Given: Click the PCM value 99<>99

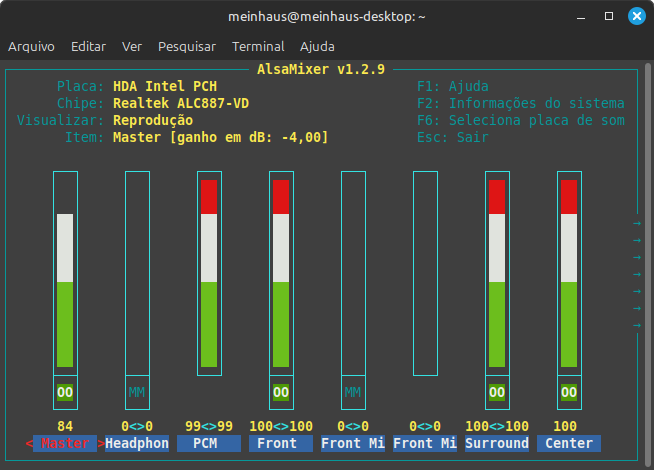Looking at the screenshot, I should tap(209, 426).
